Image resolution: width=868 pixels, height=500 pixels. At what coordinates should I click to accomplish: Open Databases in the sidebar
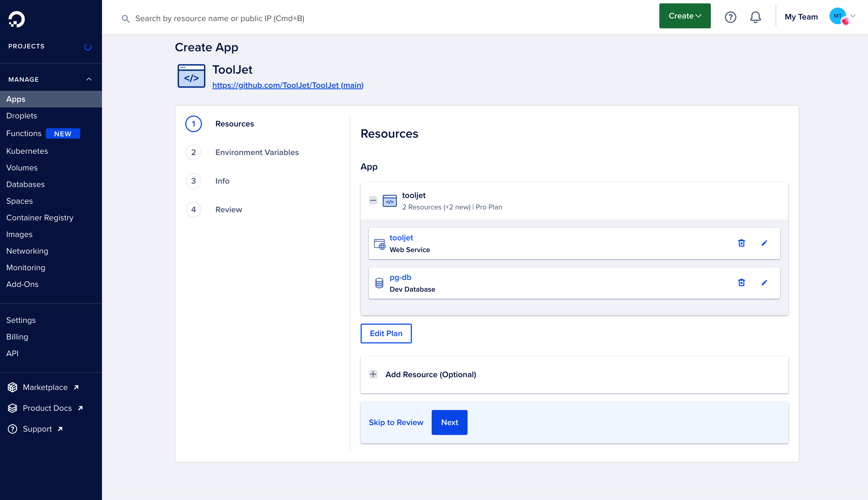click(25, 184)
